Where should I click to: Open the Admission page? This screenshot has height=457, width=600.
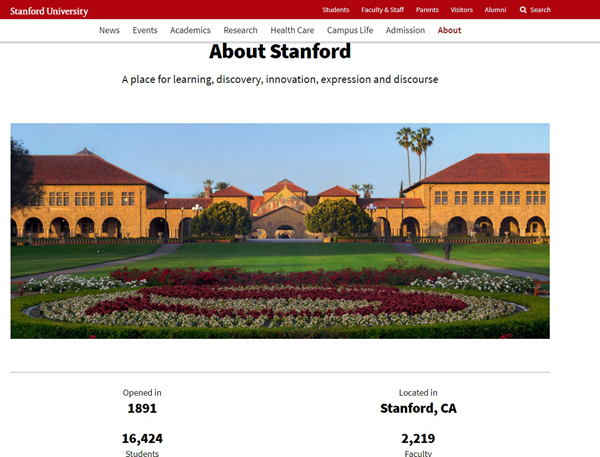[x=405, y=30]
